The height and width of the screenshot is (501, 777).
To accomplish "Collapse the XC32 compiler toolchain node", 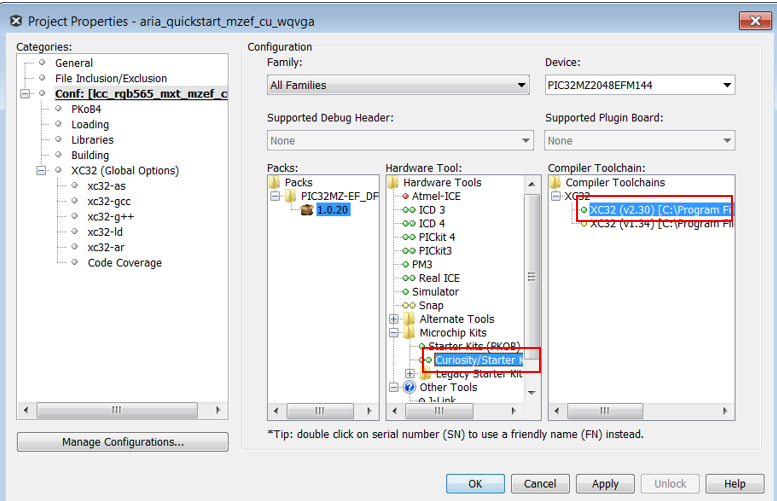I will tap(556, 196).
